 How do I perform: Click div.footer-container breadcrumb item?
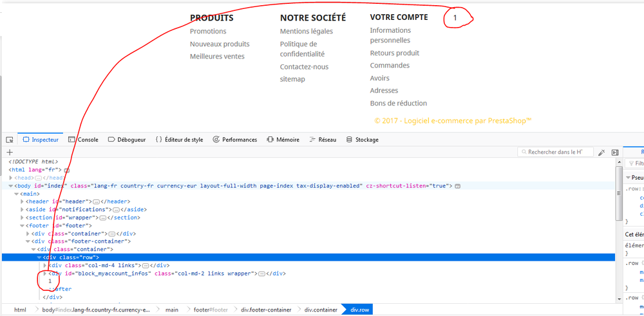266,310
